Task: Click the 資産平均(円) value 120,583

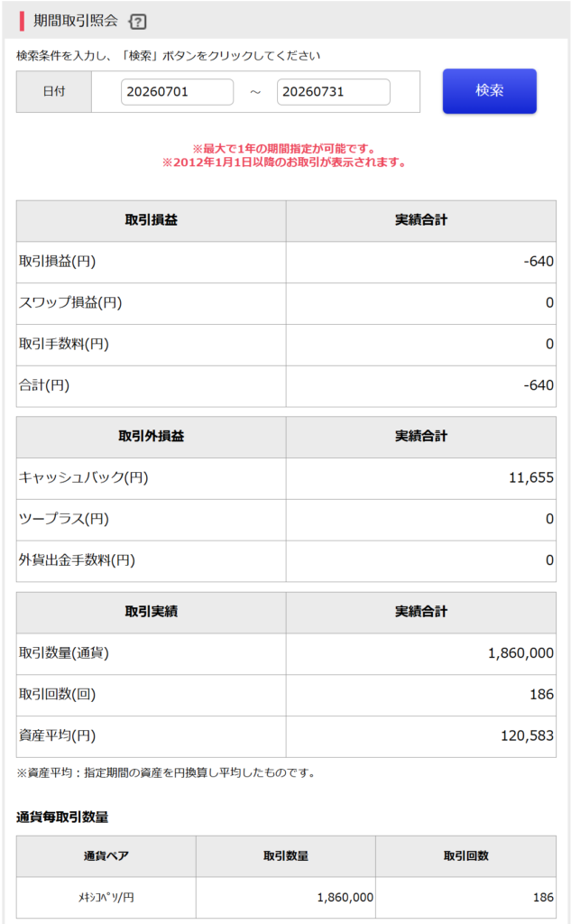Action: point(527,736)
